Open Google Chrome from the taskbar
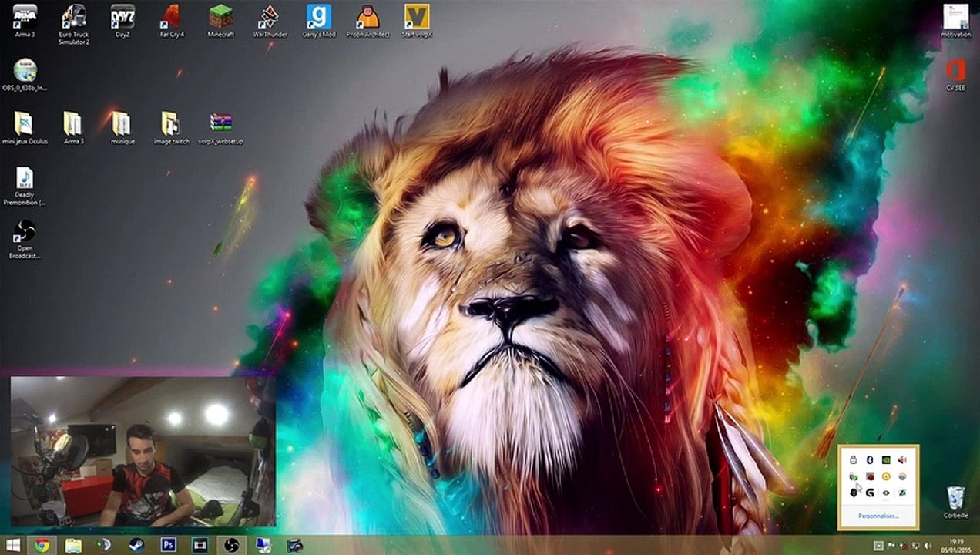The width and height of the screenshot is (980, 555). click(x=42, y=546)
